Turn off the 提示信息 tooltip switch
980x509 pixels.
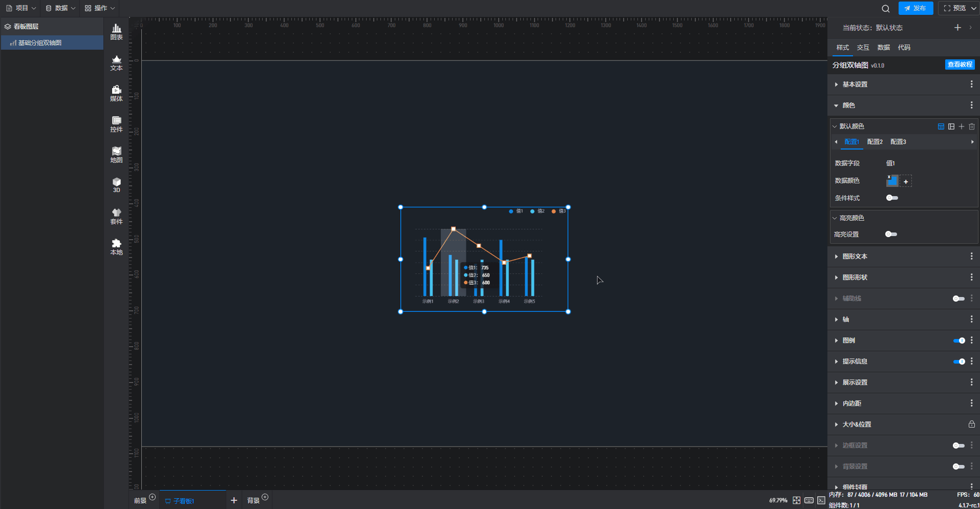tap(959, 362)
